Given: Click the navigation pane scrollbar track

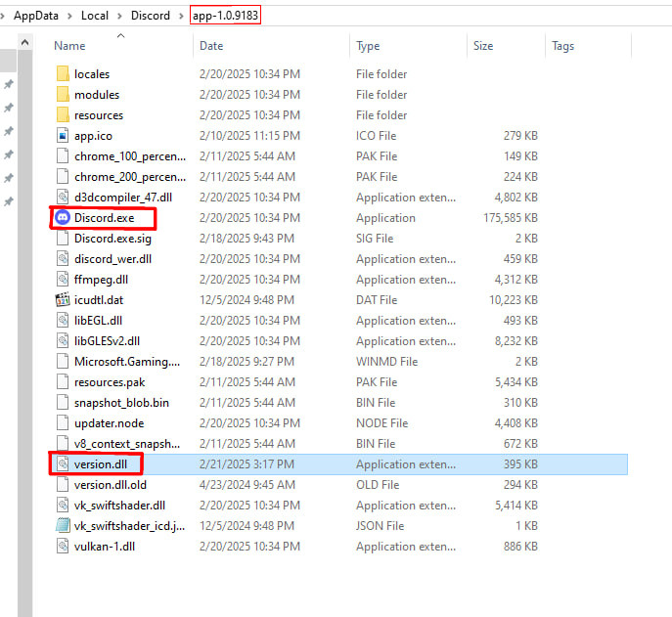Looking at the screenshot, I should (24, 333).
